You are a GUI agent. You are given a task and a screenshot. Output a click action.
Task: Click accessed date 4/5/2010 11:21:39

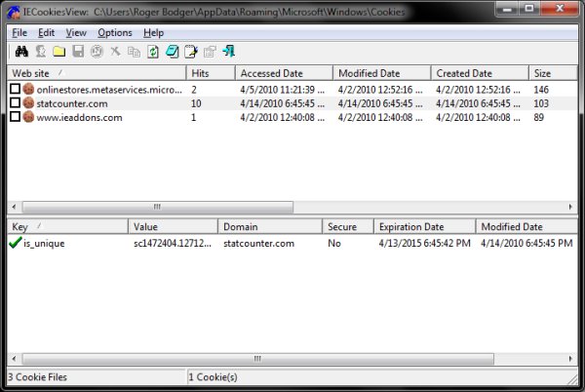(x=283, y=90)
